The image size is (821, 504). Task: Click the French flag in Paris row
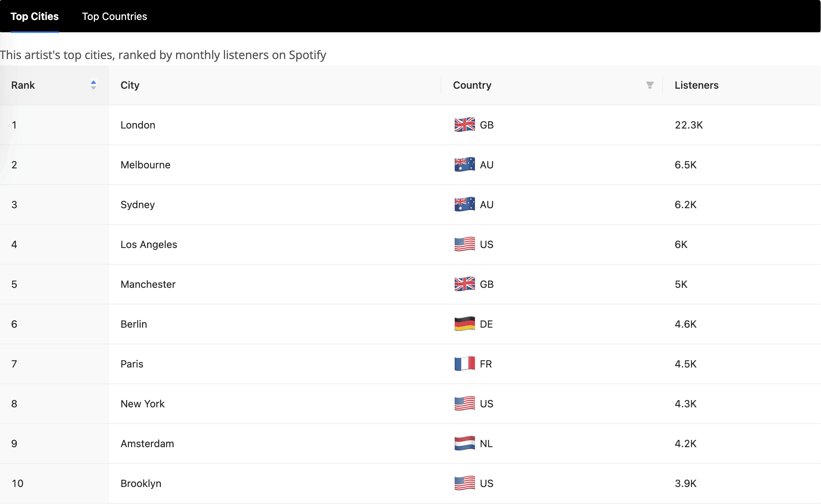tap(464, 364)
